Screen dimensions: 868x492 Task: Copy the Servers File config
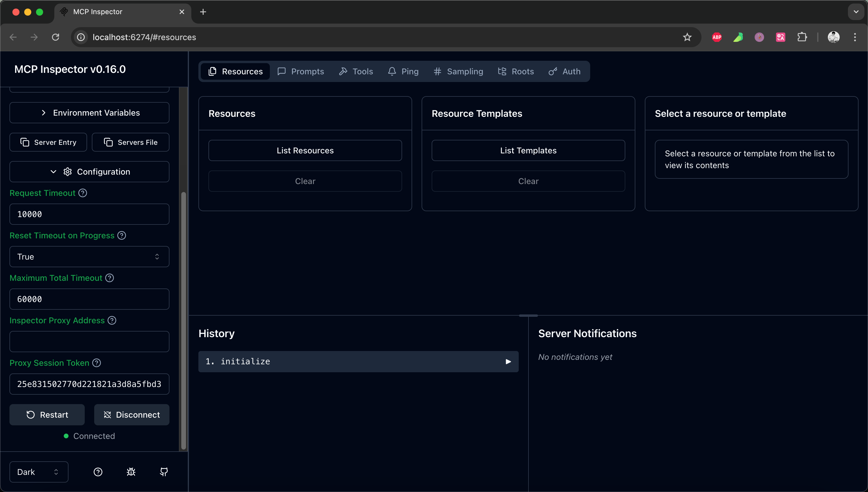pyautogui.click(x=130, y=142)
